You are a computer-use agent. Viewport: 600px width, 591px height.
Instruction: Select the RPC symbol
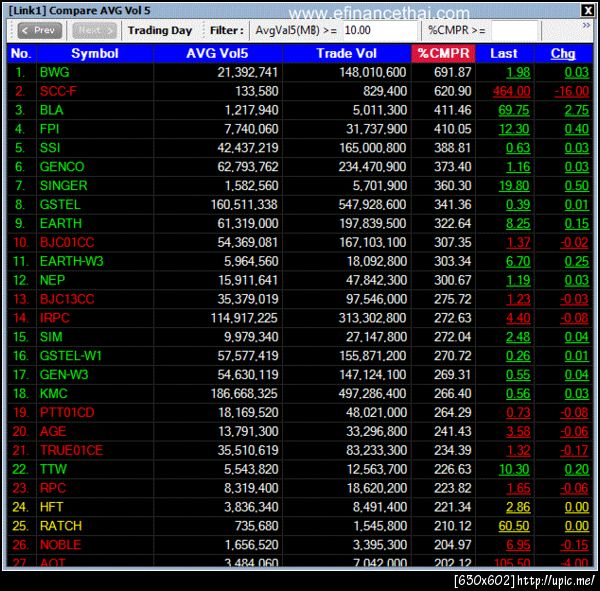52,488
